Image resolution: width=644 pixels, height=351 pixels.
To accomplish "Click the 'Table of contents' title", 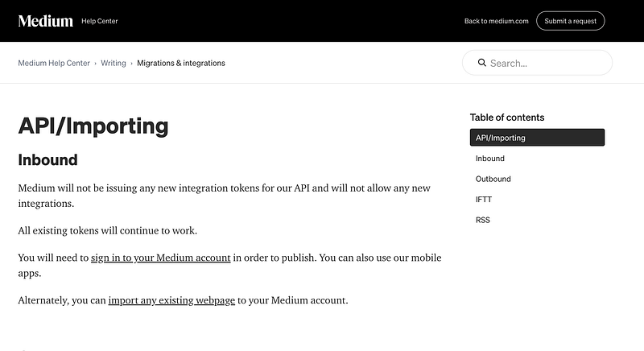I will (507, 118).
